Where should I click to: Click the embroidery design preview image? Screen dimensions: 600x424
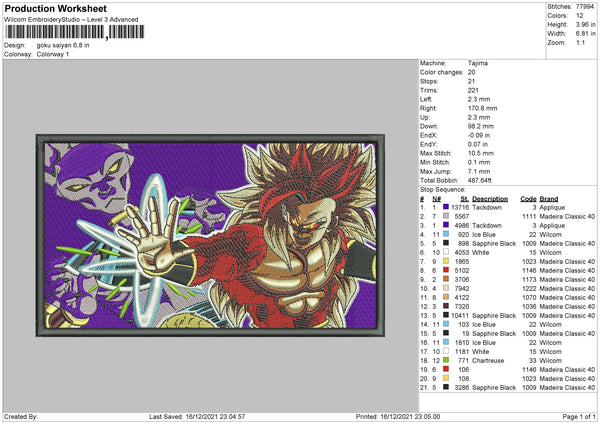click(210, 235)
